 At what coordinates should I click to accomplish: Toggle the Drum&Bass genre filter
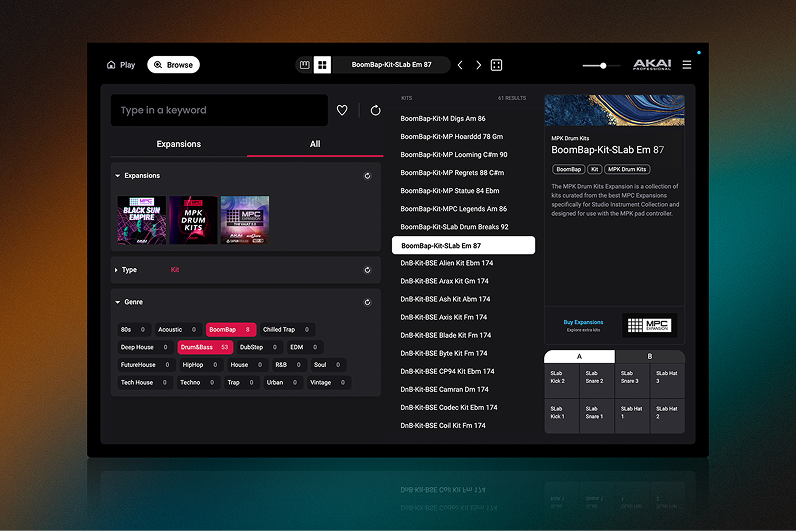click(205, 347)
